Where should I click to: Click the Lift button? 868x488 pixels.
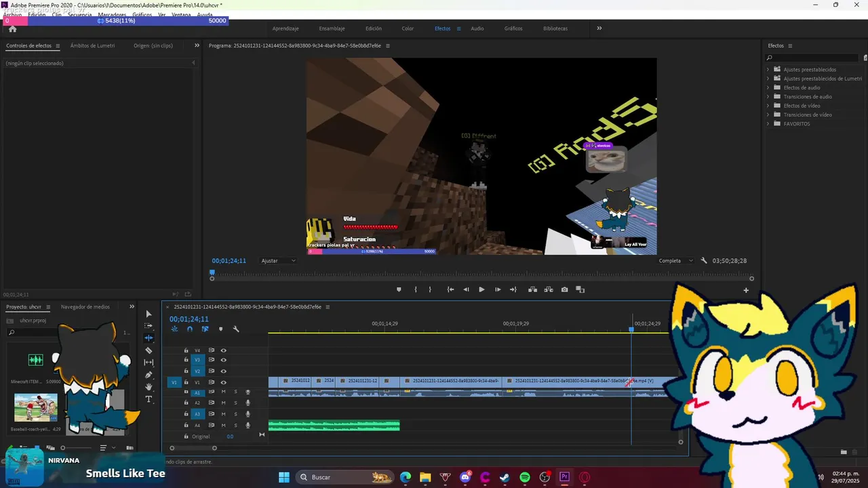click(533, 289)
